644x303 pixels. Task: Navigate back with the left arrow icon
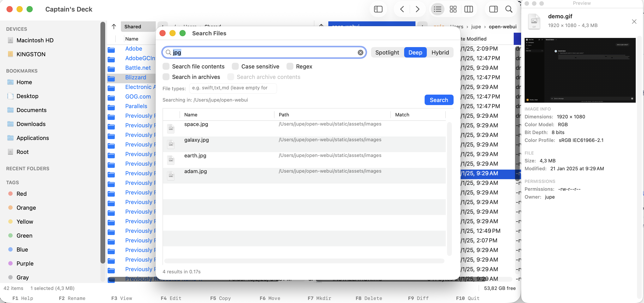tap(402, 9)
